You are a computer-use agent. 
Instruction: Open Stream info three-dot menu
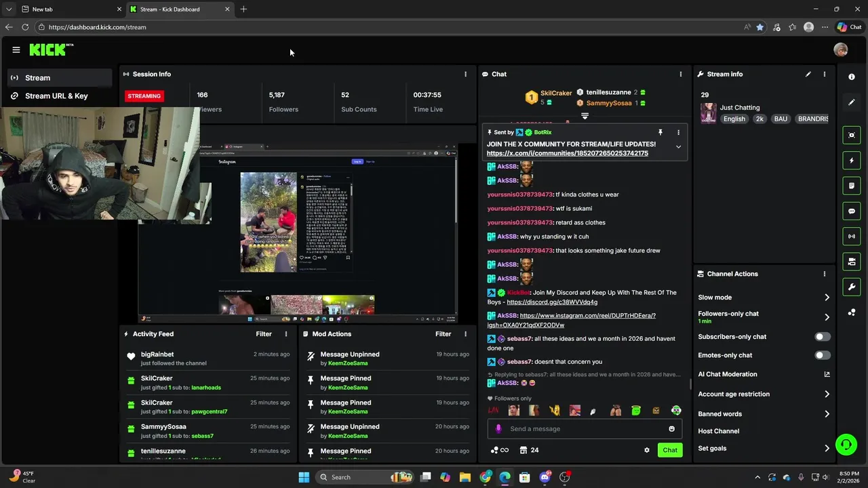tap(825, 74)
